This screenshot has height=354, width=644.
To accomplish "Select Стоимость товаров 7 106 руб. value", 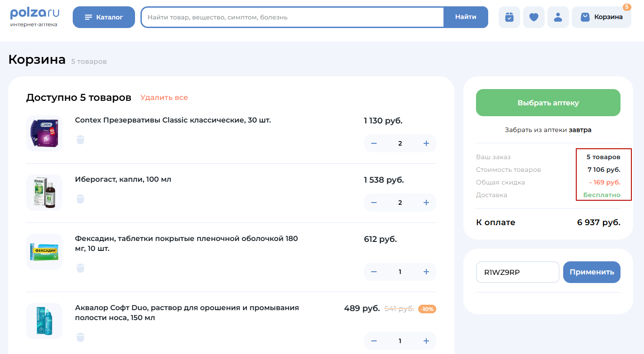I will pyautogui.click(x=604, y=170).
